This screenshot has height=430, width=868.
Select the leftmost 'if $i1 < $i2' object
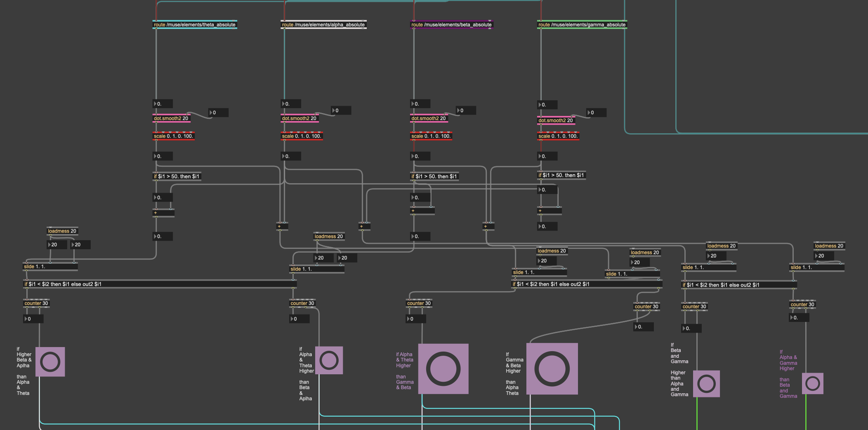[159, 284]
